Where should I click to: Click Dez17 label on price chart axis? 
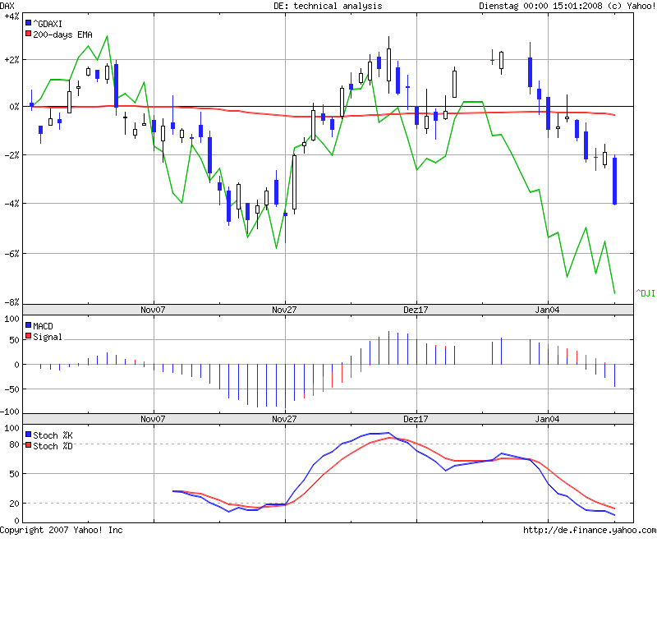click(x=416, y=310)
